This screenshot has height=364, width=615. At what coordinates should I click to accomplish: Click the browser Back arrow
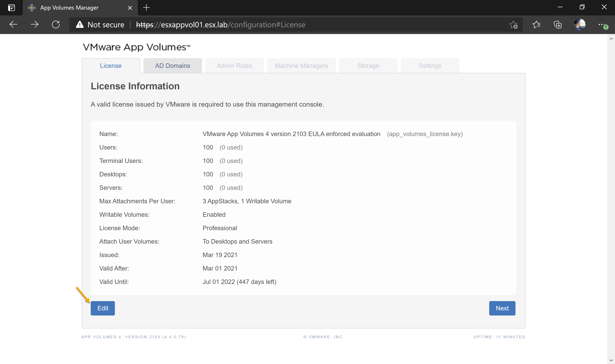point(13,24)
